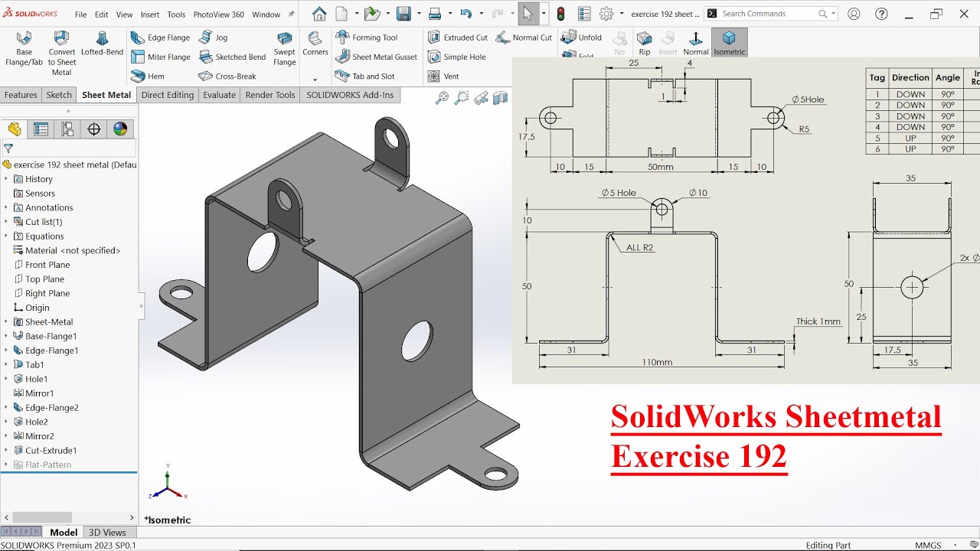Toggle the Select cursor tool
Screen dimensions: 980x551
528,14
